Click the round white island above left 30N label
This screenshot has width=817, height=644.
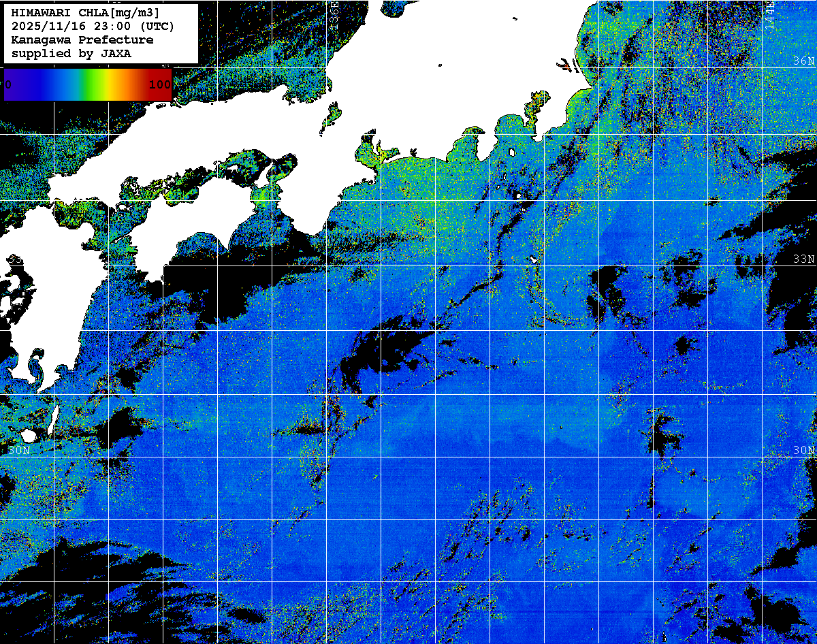(29, 435)
